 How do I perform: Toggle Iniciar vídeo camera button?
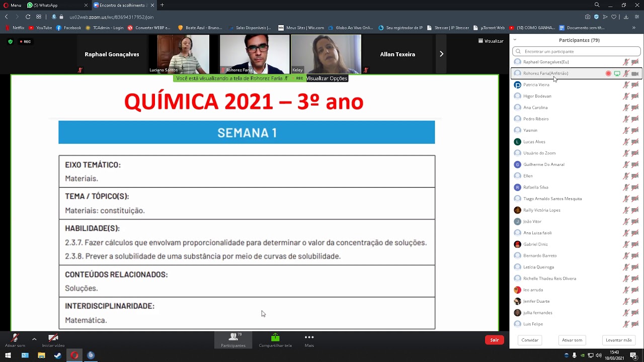(x=53, y=340)
